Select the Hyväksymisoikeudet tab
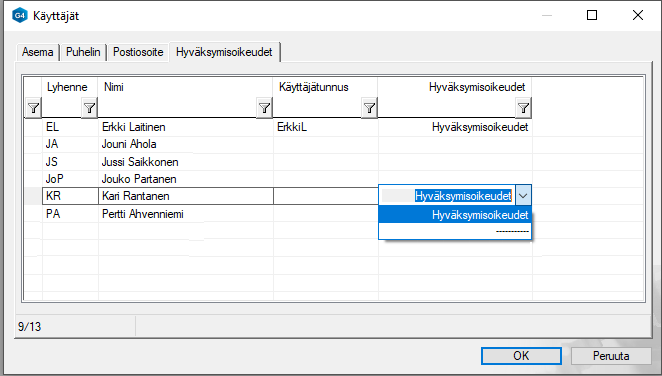 (224, 52)
